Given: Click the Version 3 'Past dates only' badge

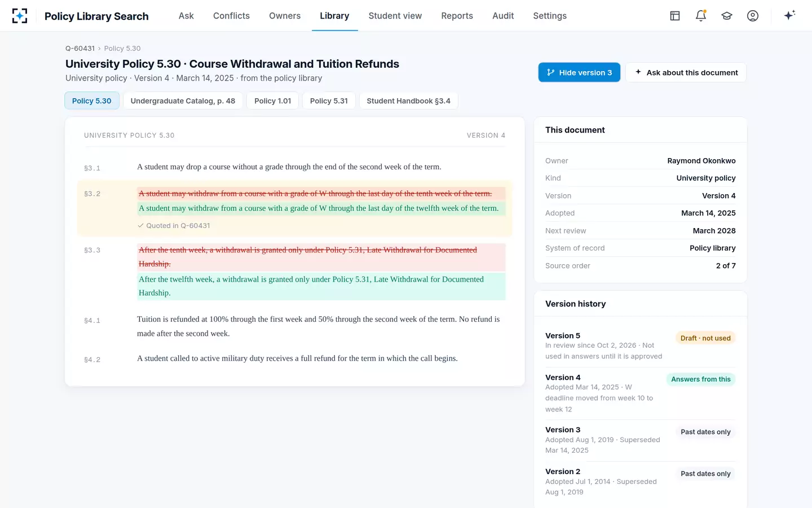Looking at the screenshot, I should click(x=705, y=432).
